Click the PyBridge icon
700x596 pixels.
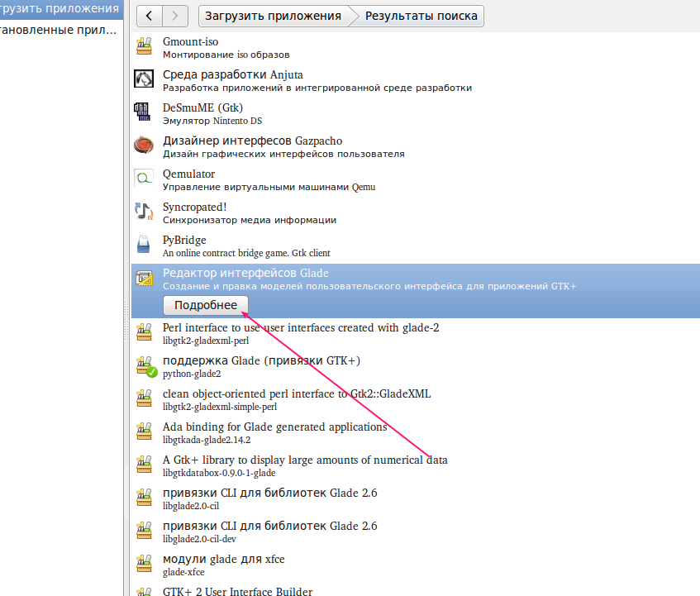click(x=143, y=244)
